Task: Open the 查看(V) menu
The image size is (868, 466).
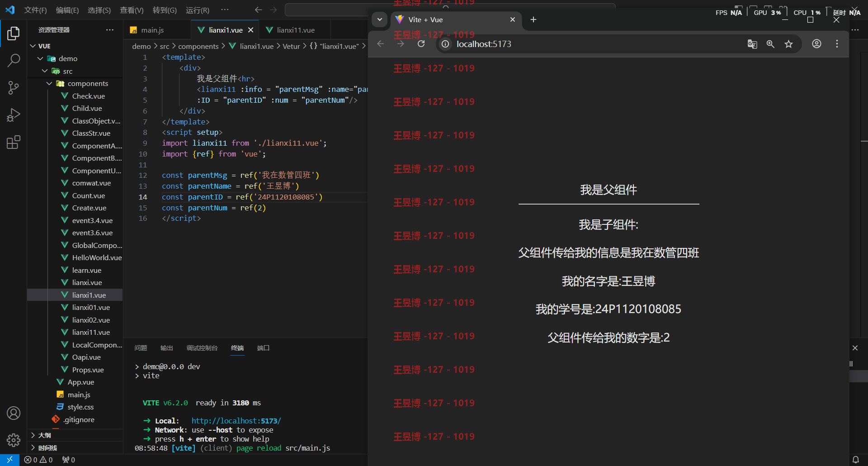Action: tap(132, 10)
